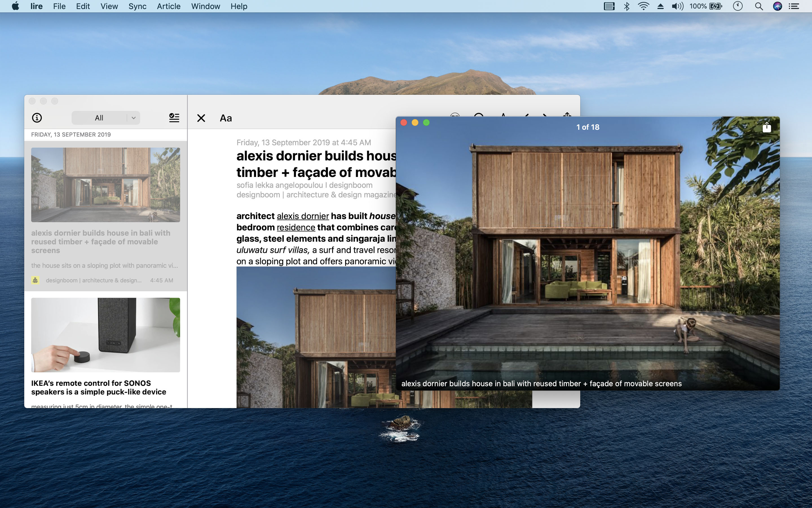
Task: Open Notification Center
Action: [794, 6]
